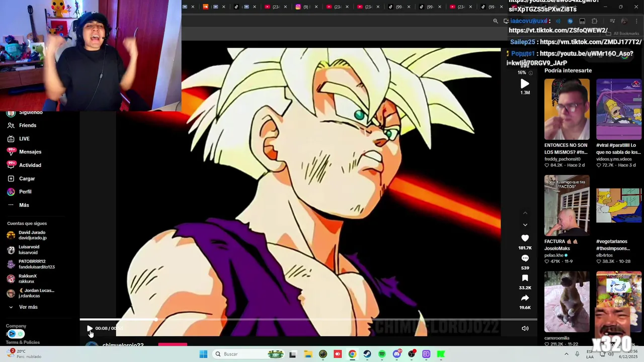Open Actividad in the sidebar
The height and width of the screenshot is (362, 644).
[30, 165]
